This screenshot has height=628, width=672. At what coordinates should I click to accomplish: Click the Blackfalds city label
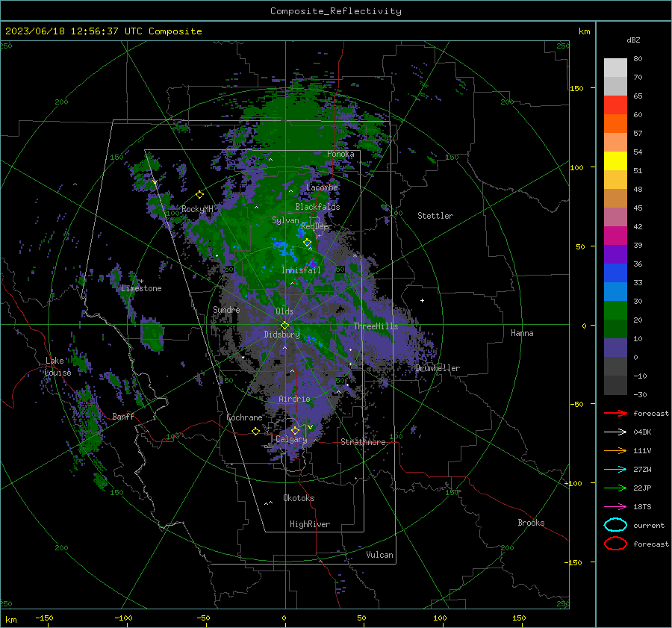pos(317,207)
